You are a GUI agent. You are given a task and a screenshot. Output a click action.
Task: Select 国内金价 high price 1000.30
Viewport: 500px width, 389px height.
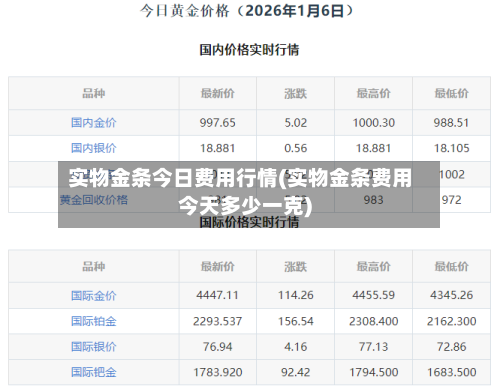(x=374, y=123)
